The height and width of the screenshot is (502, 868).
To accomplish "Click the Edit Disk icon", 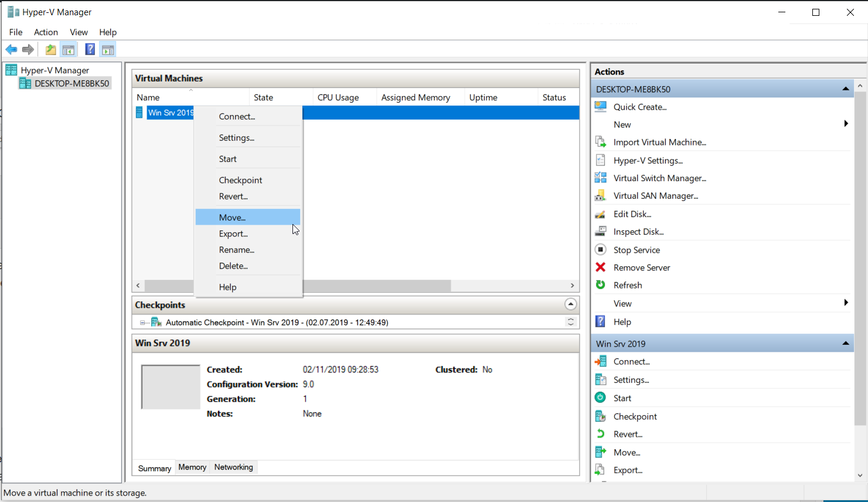I will point(601,214).
